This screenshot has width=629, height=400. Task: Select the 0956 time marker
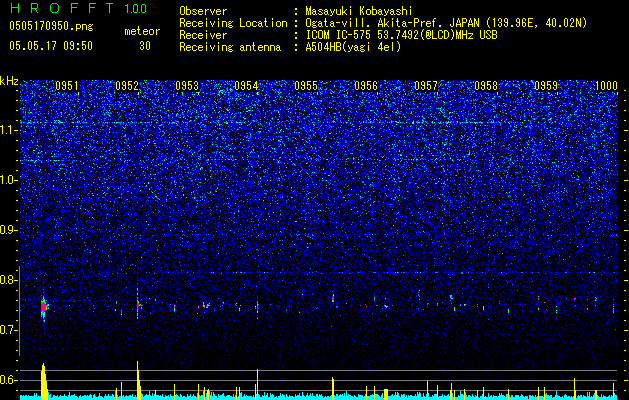(366, 86)
